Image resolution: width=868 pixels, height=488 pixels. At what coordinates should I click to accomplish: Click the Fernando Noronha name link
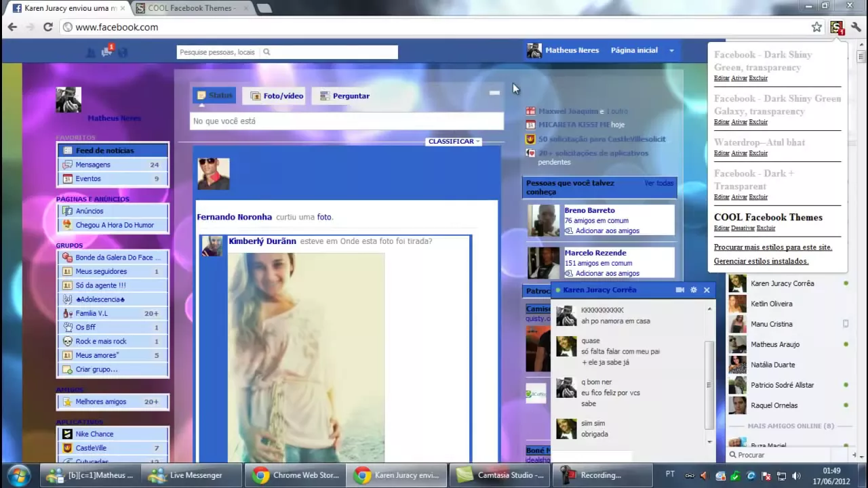click(234, 217)
